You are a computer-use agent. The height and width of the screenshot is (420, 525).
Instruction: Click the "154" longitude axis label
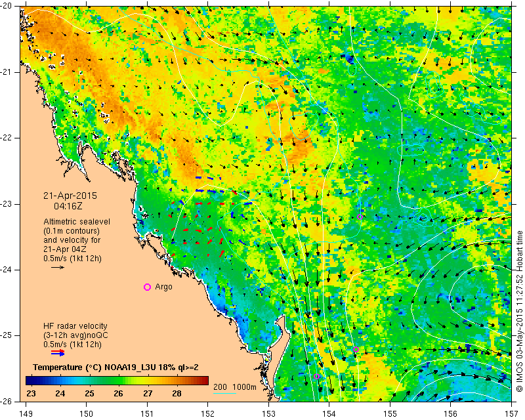click(329, 413)
